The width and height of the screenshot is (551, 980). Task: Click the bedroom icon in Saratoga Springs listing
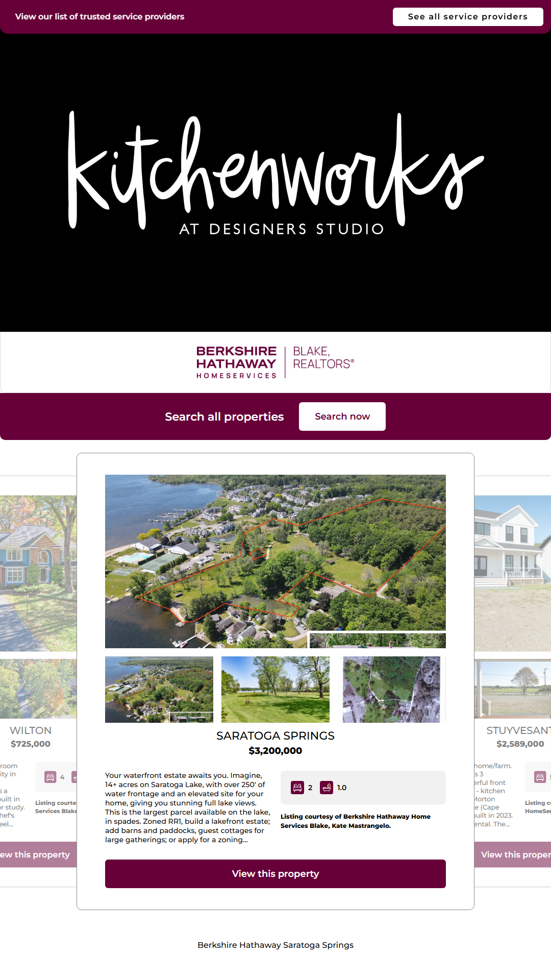click(x=297, y=788)
